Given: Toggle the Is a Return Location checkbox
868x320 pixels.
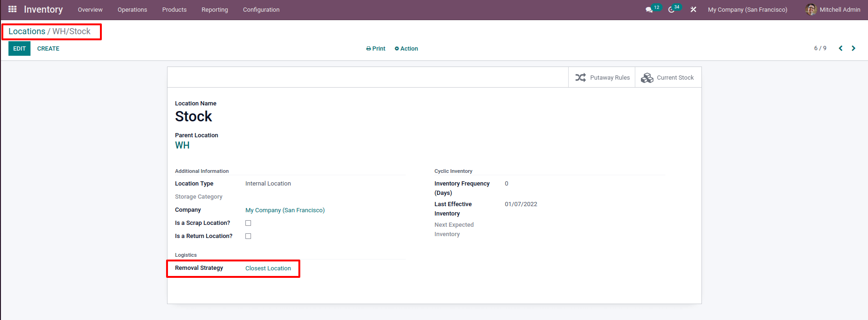Looking at the screenshot, I should (x=248, y=236).
